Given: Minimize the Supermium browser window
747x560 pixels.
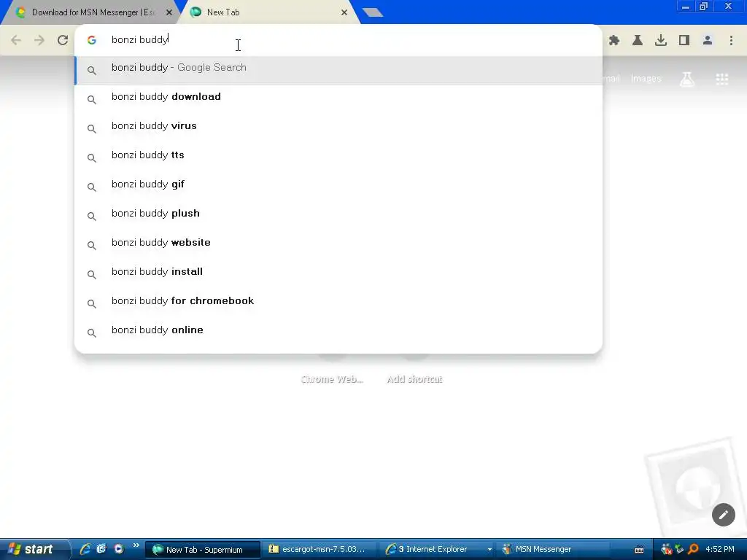Looking at the screenshot, I should (686, 7).
